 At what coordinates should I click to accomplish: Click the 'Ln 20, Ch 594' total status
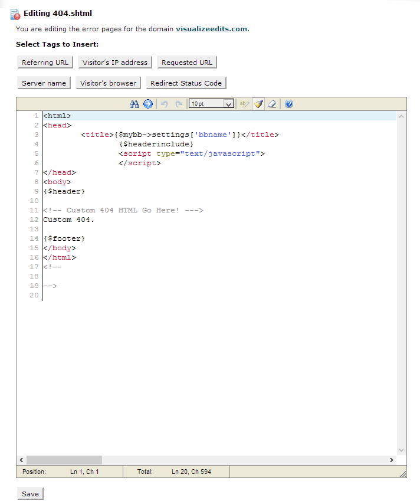(x=191, y=472)
